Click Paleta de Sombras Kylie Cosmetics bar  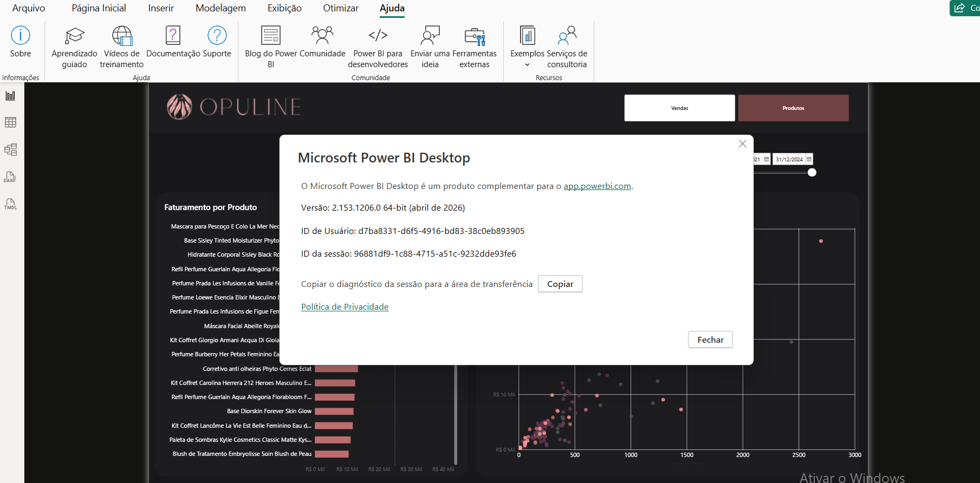click(x=333, y=440)
